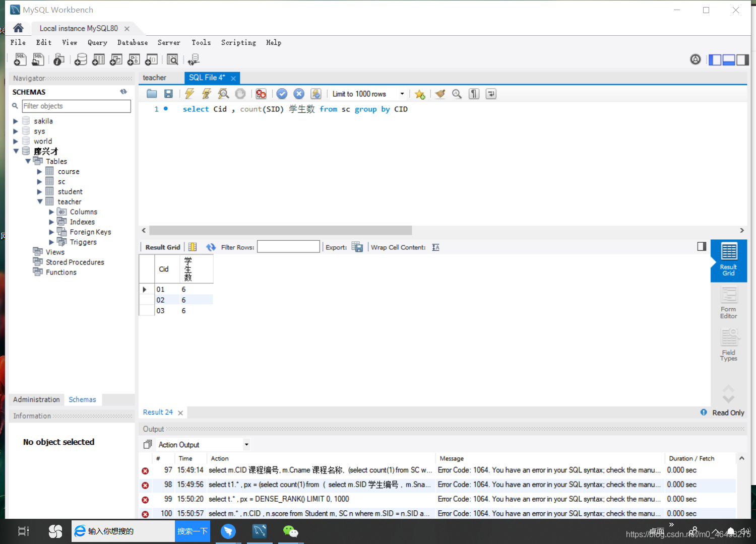Screen dimensions: 756x544
Task: Create new SQL tab icon
Action: coord(20,59)
